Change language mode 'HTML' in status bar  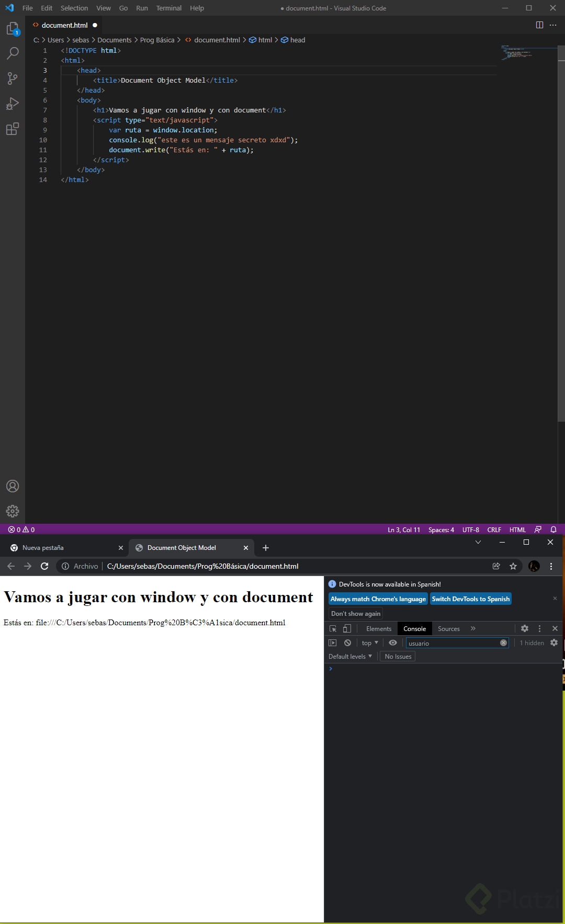pos(517,529)
